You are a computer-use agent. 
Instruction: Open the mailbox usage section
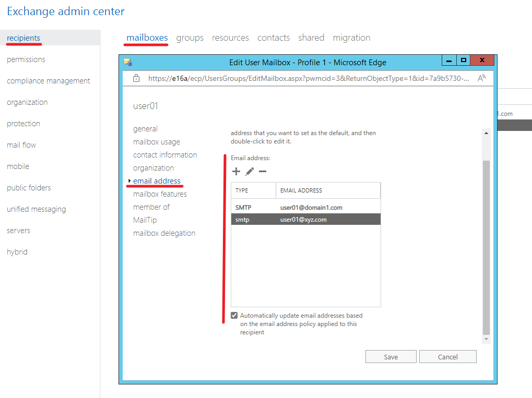[157, 142]
